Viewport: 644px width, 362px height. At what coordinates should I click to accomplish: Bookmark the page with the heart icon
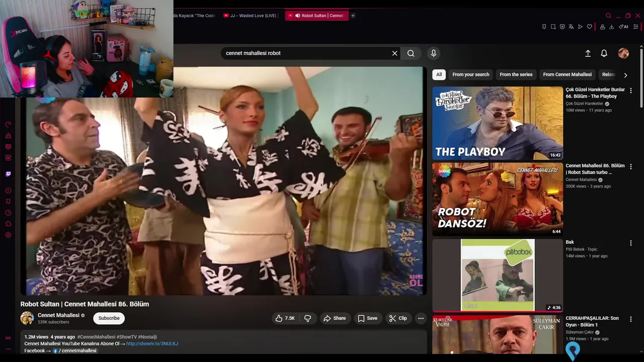(x=589, y=27)
